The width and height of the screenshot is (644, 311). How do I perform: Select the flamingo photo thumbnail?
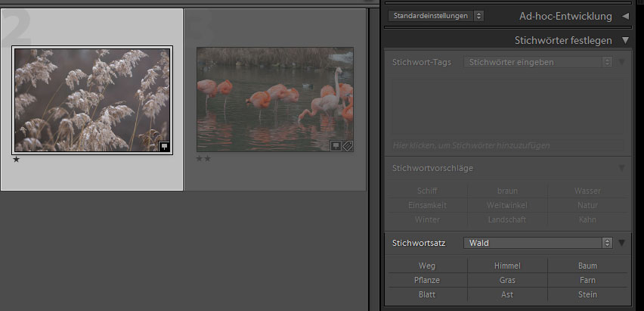(x=274, y=98)
